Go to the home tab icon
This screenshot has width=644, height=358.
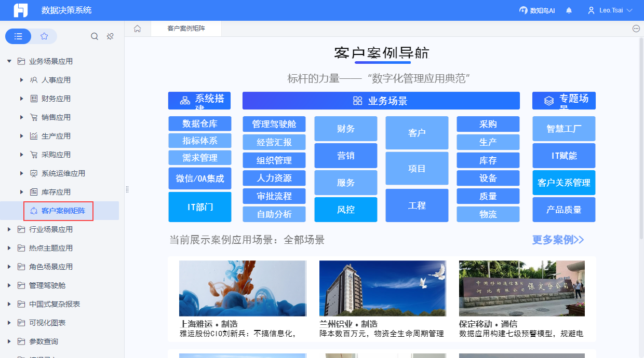pyautogui.click(x=138, y=29)
